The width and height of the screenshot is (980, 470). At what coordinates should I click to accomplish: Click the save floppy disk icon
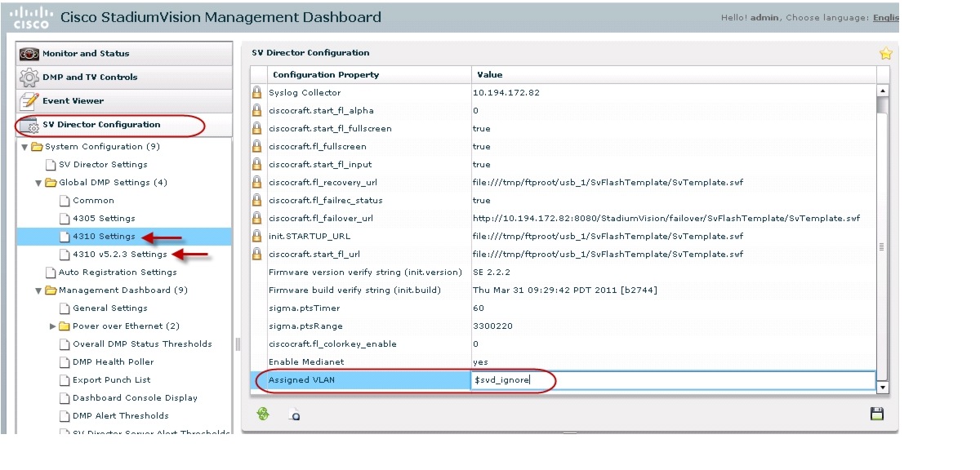[877, 414]
